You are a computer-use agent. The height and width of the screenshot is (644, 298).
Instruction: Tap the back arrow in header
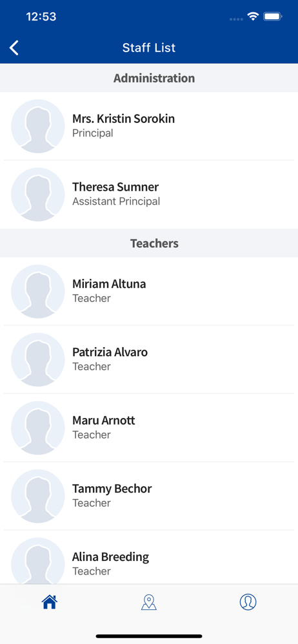14,48
